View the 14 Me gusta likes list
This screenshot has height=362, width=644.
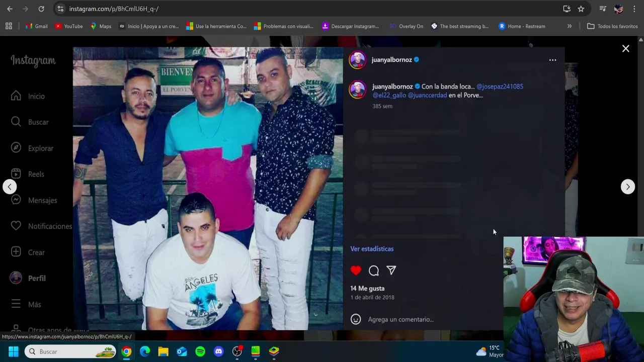click(367, 289)
